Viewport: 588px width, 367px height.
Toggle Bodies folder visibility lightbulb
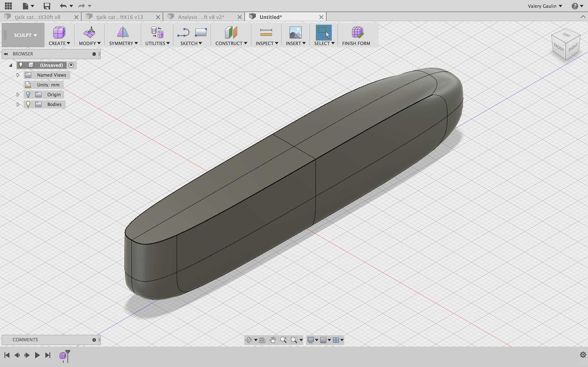tap(28, 104)
